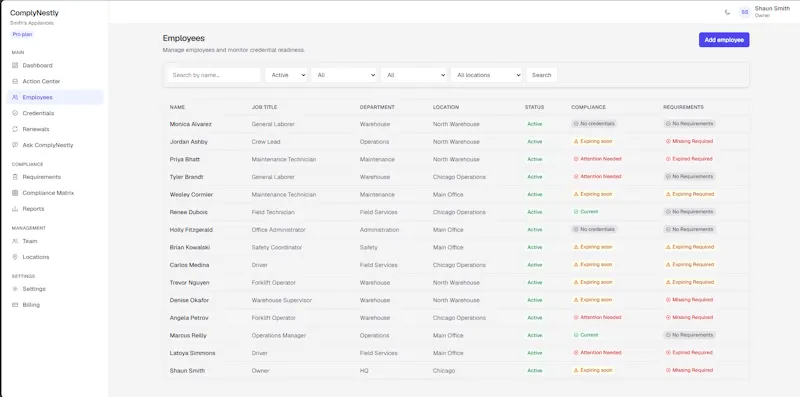Open Shaun Smith employee row
800x397 pixels.
457,370
